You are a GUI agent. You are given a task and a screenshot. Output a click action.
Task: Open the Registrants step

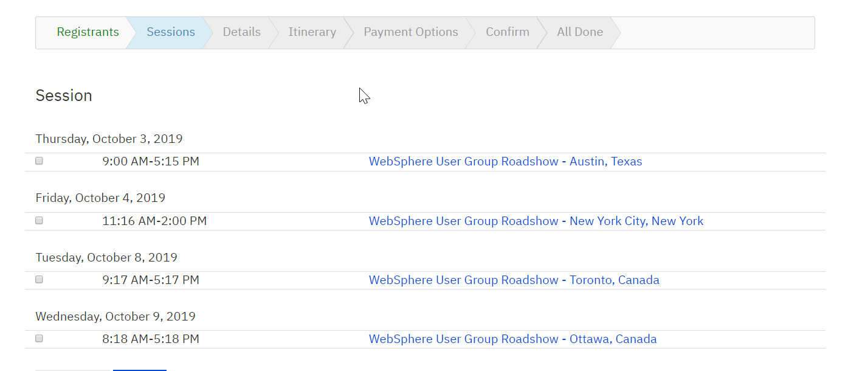pos(88,32)
